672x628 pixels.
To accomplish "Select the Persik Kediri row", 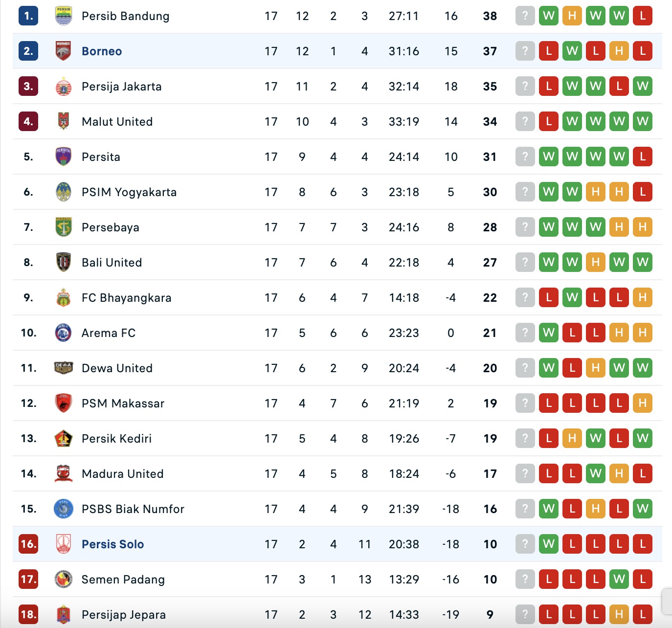I will point(293,438).
